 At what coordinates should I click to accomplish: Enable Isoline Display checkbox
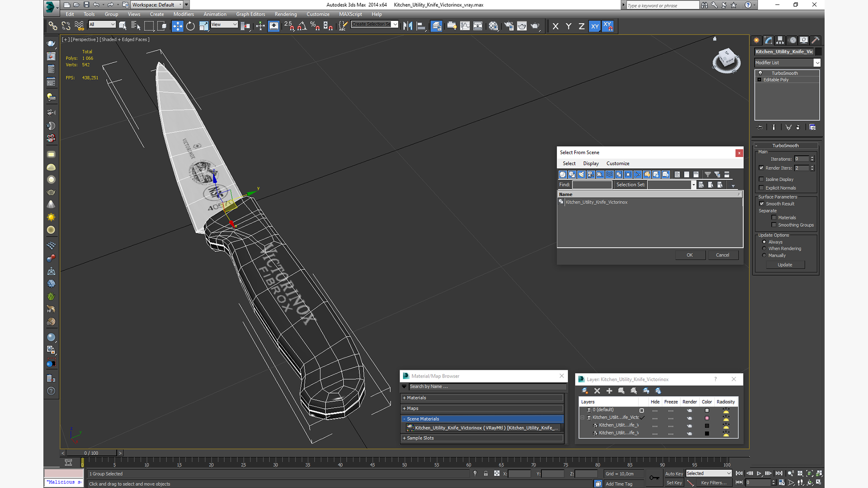point(761,179)
